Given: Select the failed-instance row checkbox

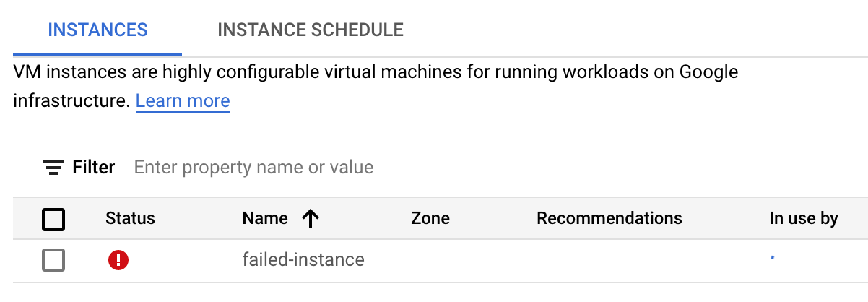Looking at the screenshot, I should click(53, 260).
